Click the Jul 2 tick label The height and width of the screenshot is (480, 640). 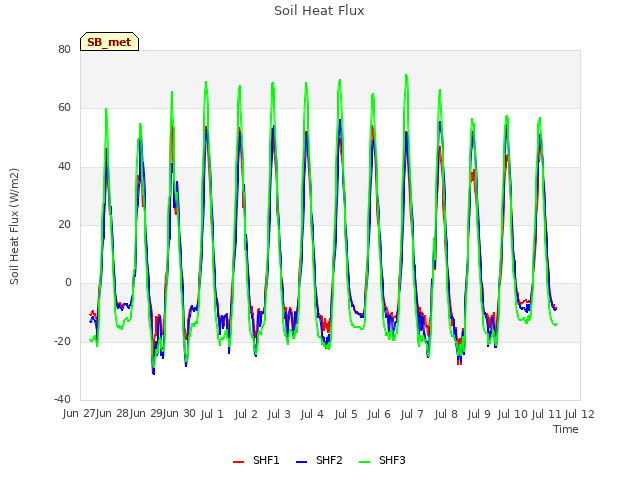click(x=246, y=414)
